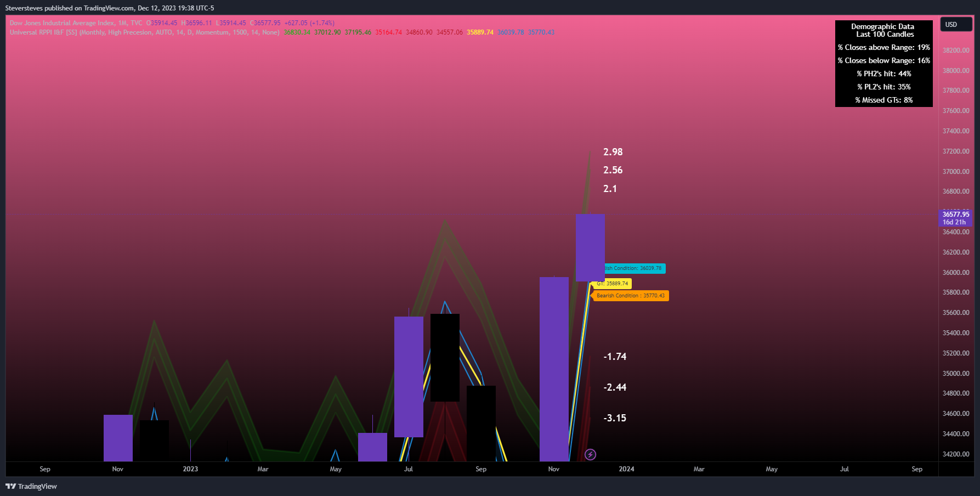980x496 pixels.
Task: Click the 2024 label on time axis
Action: click(626, 469)
